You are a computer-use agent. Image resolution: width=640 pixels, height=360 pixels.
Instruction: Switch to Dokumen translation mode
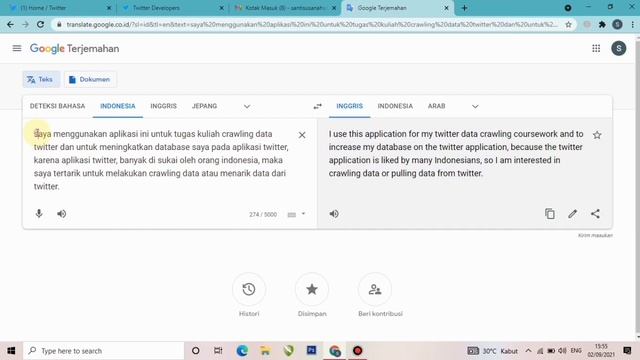click(x=90, y=79)
